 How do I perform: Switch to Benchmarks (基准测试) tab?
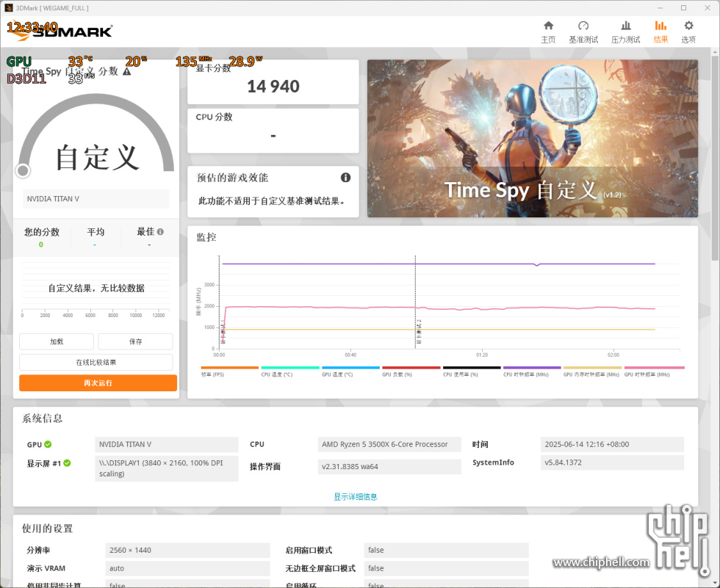click(583, 32)
